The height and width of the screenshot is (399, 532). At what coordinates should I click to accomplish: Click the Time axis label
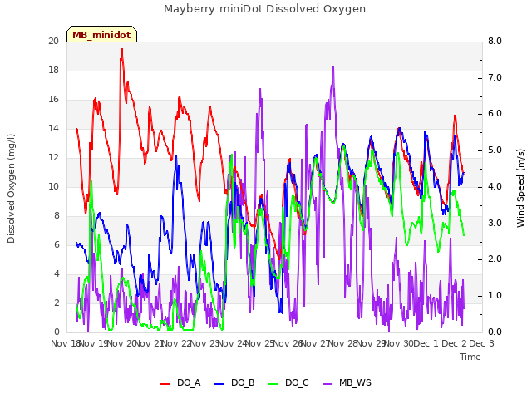[470, 357]
